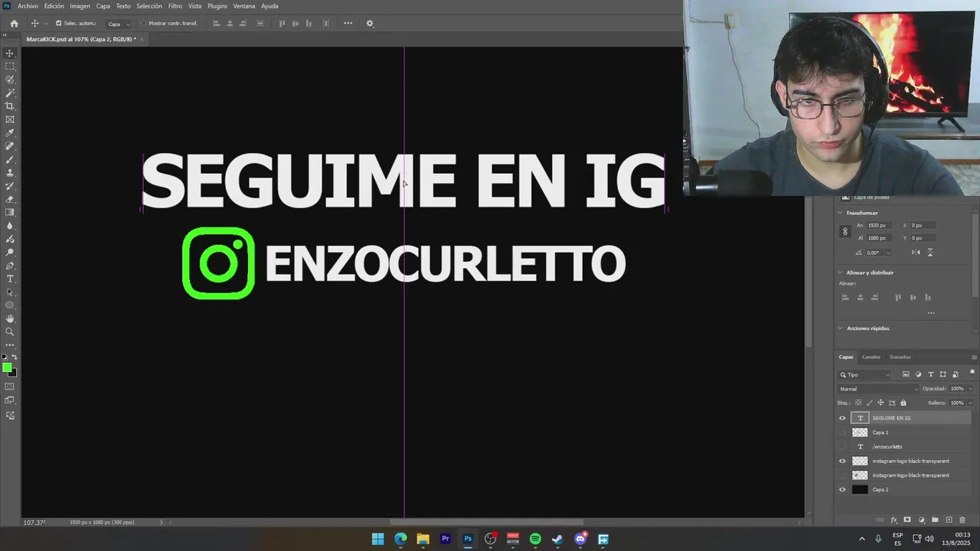Open the more align options ellipsis in options bar

click(348, 23)
